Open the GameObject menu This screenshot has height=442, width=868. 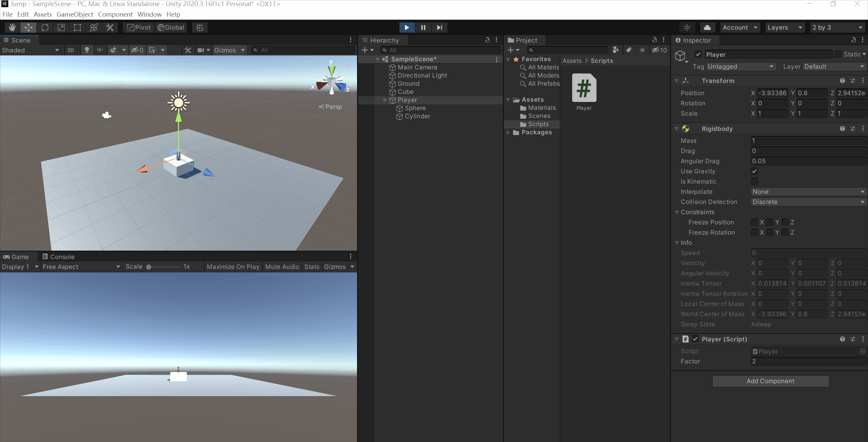[75, 14]
